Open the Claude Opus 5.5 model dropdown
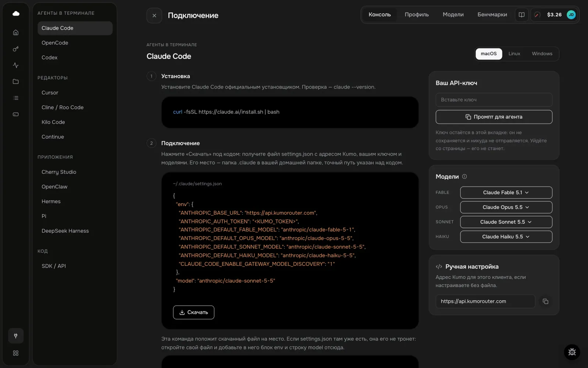The image size is (588, 368). [506, 207]
